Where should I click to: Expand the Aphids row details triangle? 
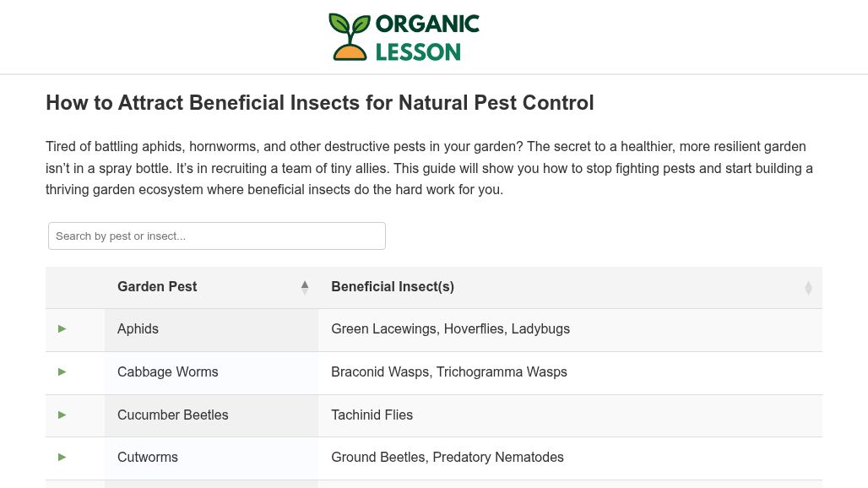[62, 329]
